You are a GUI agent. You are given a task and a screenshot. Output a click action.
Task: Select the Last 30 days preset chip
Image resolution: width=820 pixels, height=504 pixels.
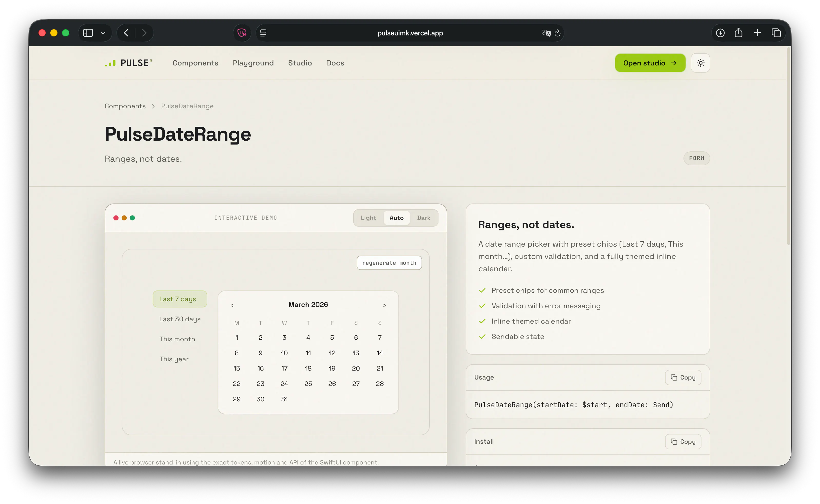click(x=180, y=319)
